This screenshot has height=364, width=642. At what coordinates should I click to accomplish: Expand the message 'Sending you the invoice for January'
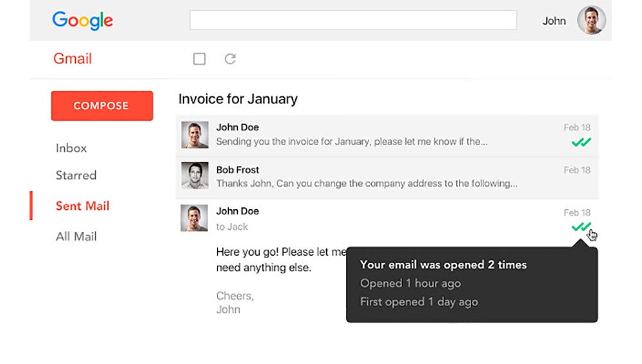387,135
